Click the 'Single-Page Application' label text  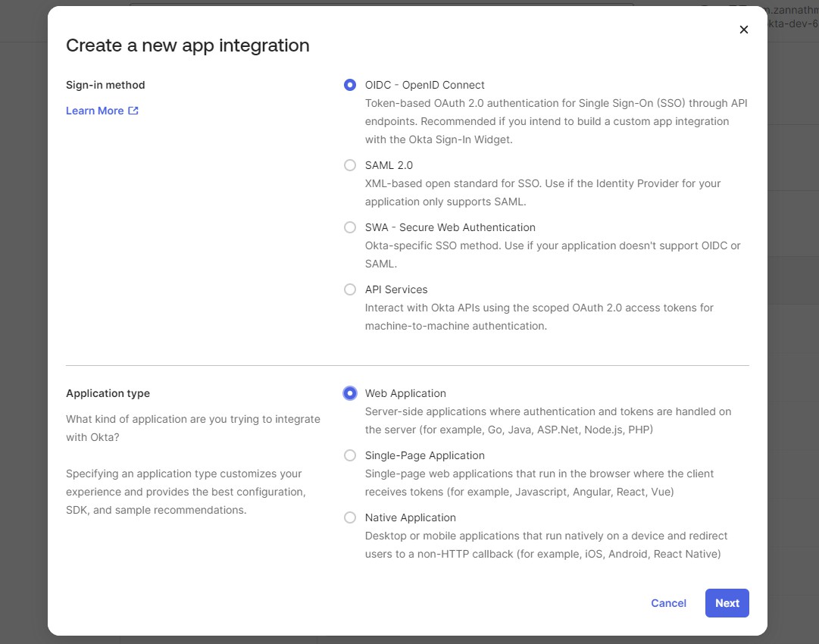click(424, 455)
